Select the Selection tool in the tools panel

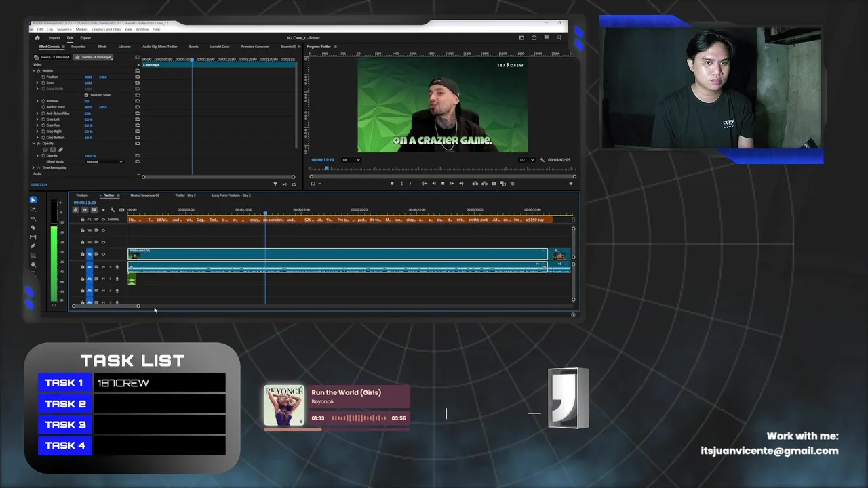pyautogui.click(x=33, y=200)
